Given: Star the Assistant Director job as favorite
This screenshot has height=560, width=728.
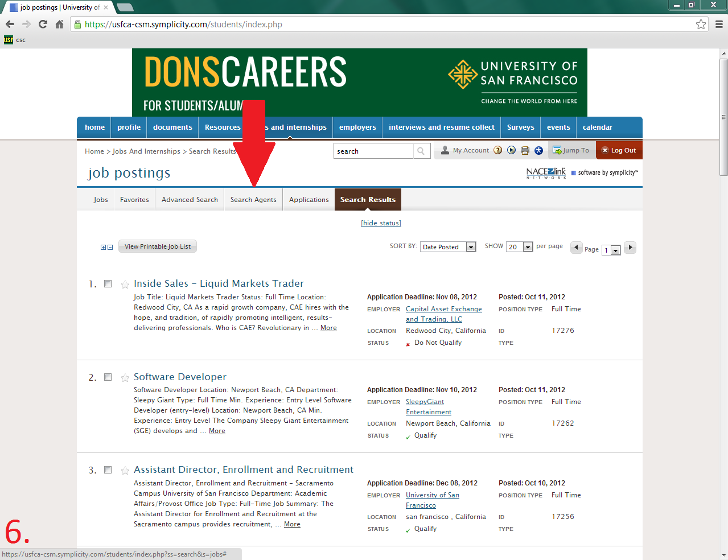Looking at the screenshot, I should click(125, 471).
